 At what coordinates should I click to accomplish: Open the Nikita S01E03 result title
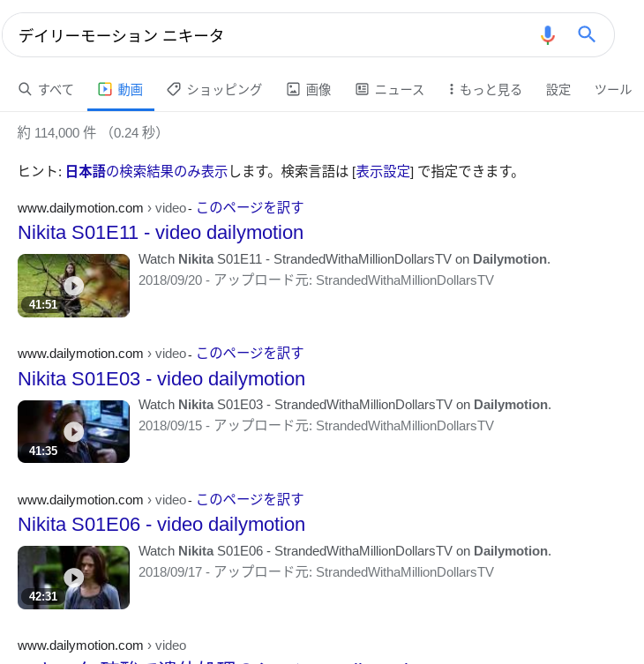click(x=161, y=378)
